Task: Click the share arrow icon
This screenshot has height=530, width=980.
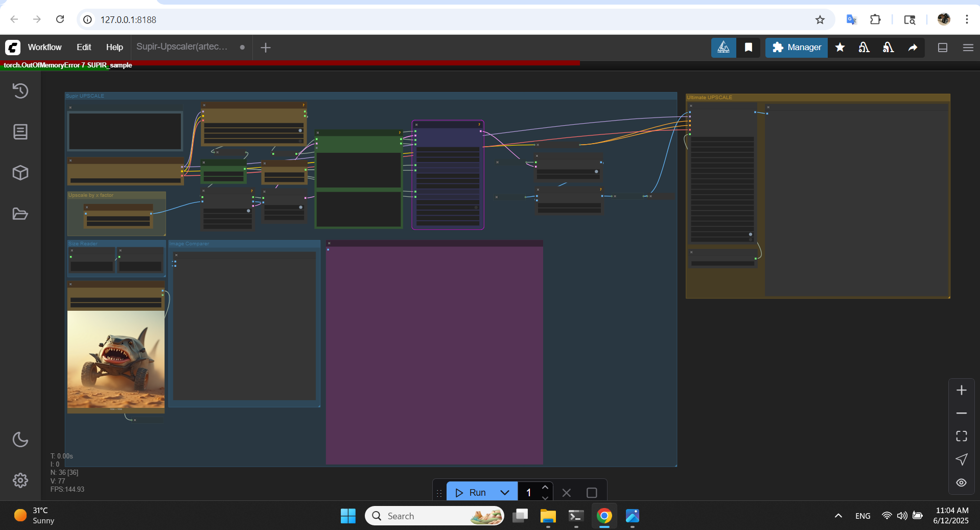Action: (x=913, y=48)
